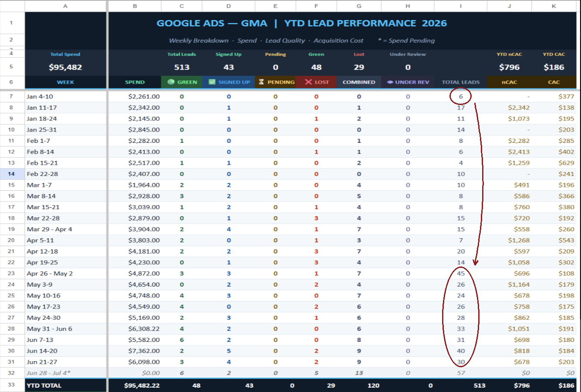Click the spend cell $2,261.00
Screen dimensions: 581x392
pyautogui.click(x=135, y=97)
